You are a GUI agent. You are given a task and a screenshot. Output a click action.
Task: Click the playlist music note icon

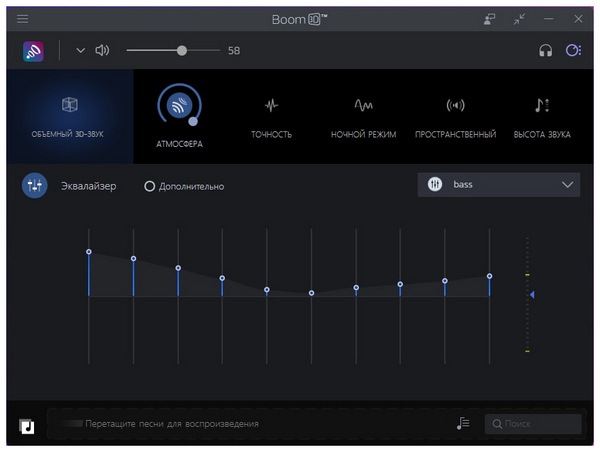463,424
